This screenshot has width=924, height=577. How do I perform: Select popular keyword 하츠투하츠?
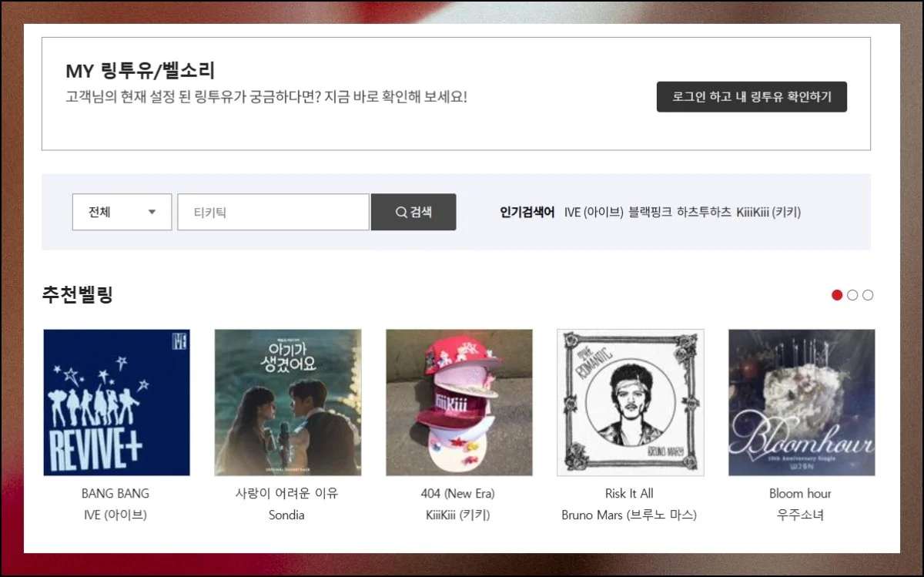[704, 212]
